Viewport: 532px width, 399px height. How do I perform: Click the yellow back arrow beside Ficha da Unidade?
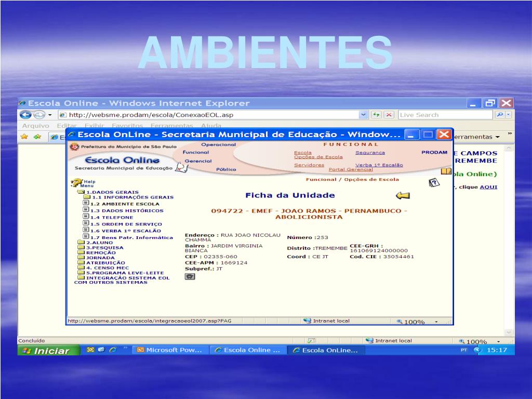[403, 195]
